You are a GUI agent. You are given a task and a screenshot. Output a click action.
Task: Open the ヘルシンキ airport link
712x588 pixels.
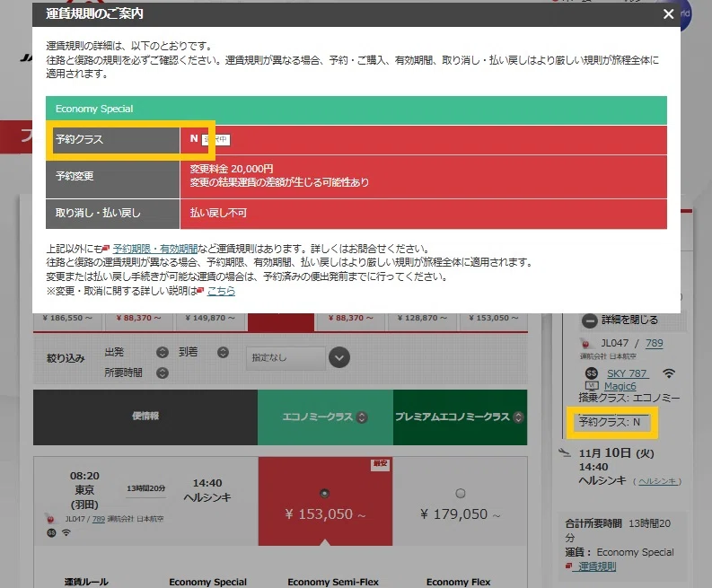click(657, 481)
